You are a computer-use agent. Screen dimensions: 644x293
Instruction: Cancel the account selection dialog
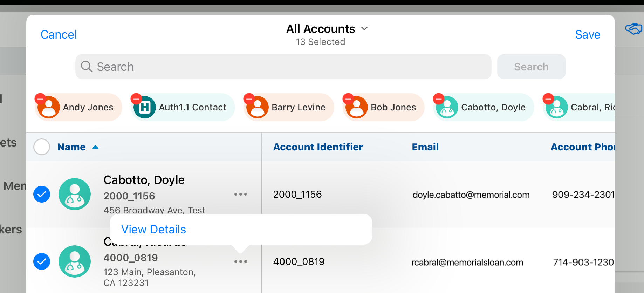point(59,34)
